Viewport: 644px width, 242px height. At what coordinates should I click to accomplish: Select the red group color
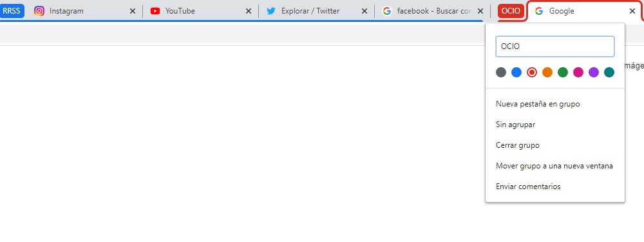532,72
